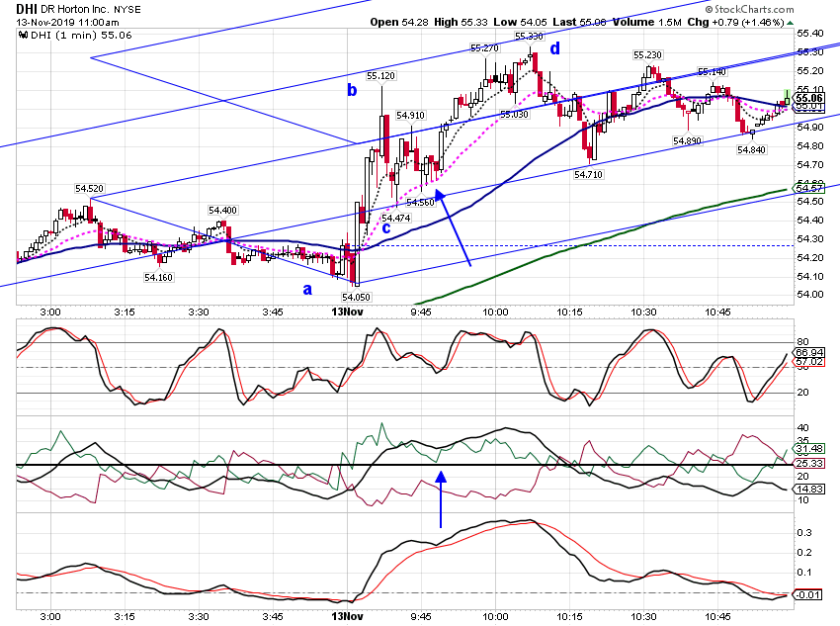The height and width of the screenshot is (626, 840).
Task: Click the High 55.33 value in the header
Action: pos(461,22)
